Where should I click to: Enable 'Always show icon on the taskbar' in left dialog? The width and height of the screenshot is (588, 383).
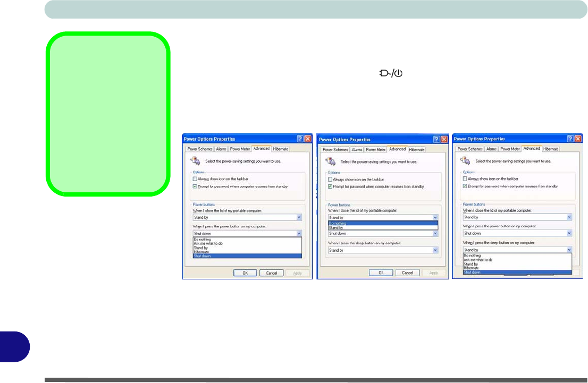point(195,179)
